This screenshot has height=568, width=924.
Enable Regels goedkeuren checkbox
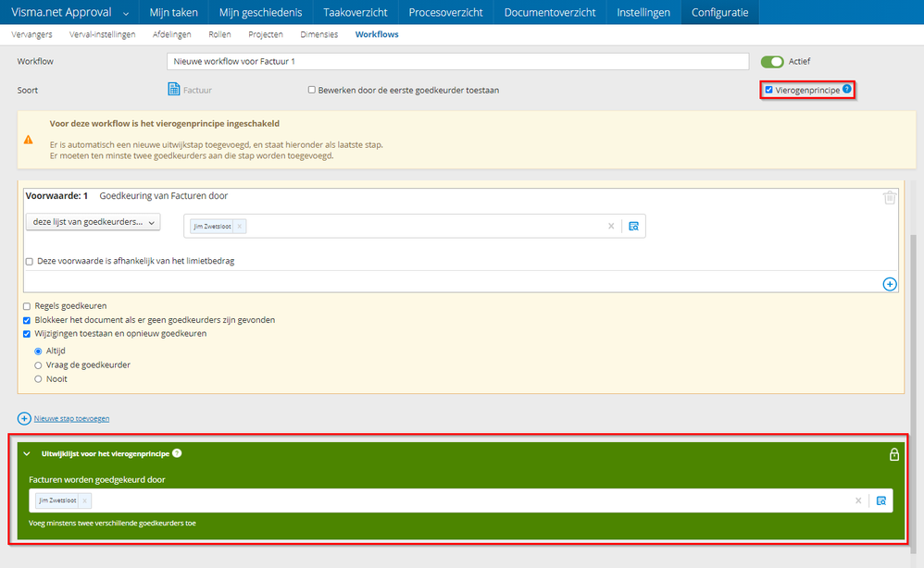tap(27, 306)
